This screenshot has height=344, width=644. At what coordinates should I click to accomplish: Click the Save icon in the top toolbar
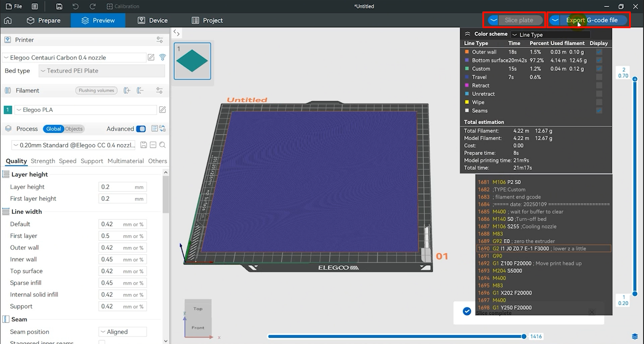[x=59, y=6]
